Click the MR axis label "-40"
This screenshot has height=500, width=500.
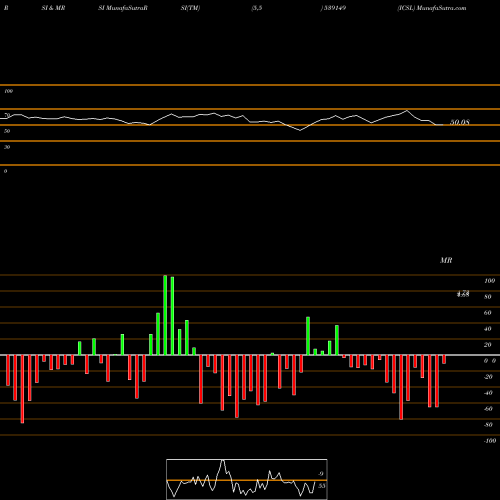488,393
